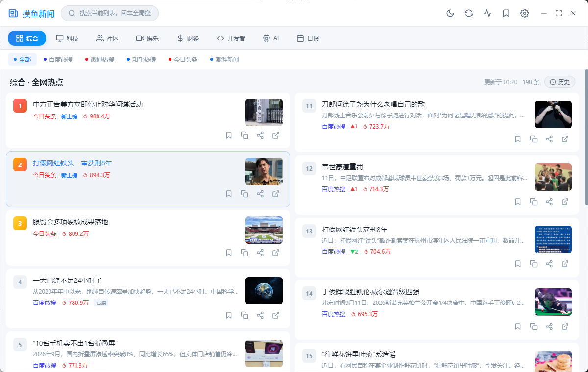Copy 中方正告美方 news item
This screenshot has width=588, height=372.
coord(245,135)
